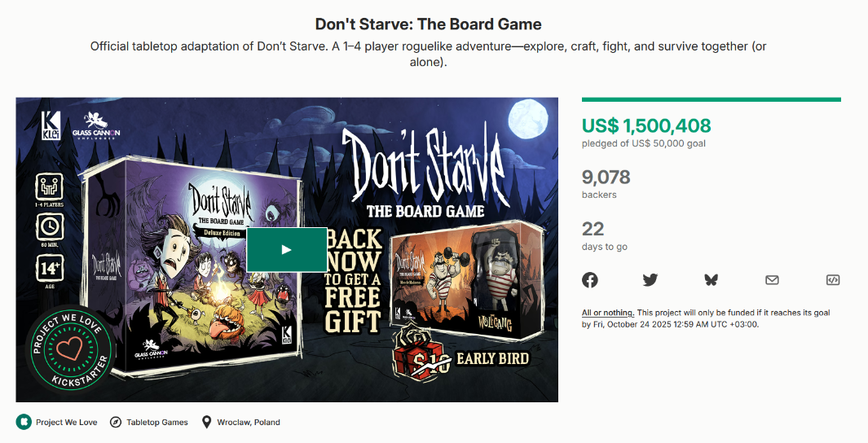Click the green funding progress bar
The height and width of the screenshot is (443, 868).
[x=711, y=100]
